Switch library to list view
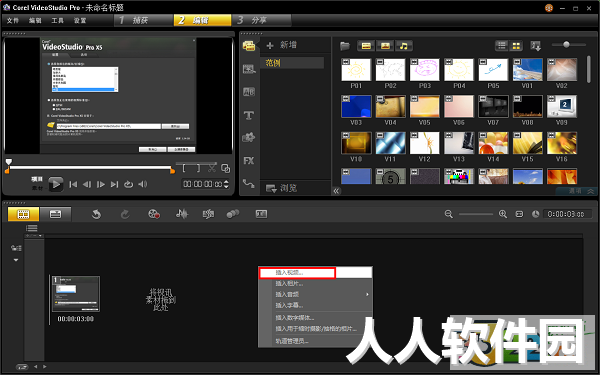 [x=502, y=46]
